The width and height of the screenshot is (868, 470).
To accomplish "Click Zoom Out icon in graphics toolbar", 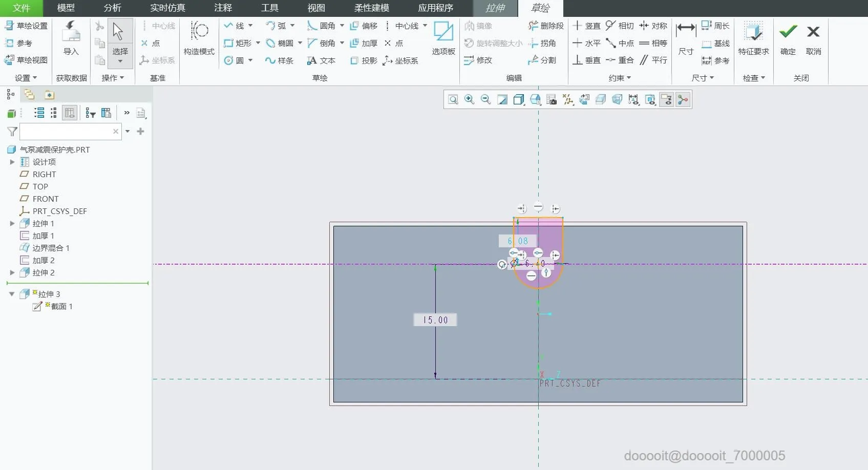I will (486, 100).
